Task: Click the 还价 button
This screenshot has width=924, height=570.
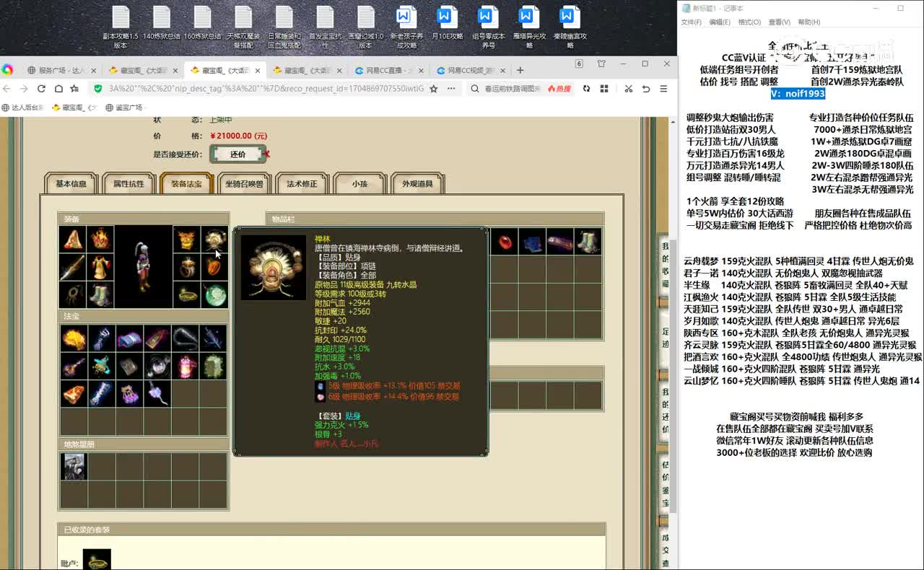Action: [237, 154]
